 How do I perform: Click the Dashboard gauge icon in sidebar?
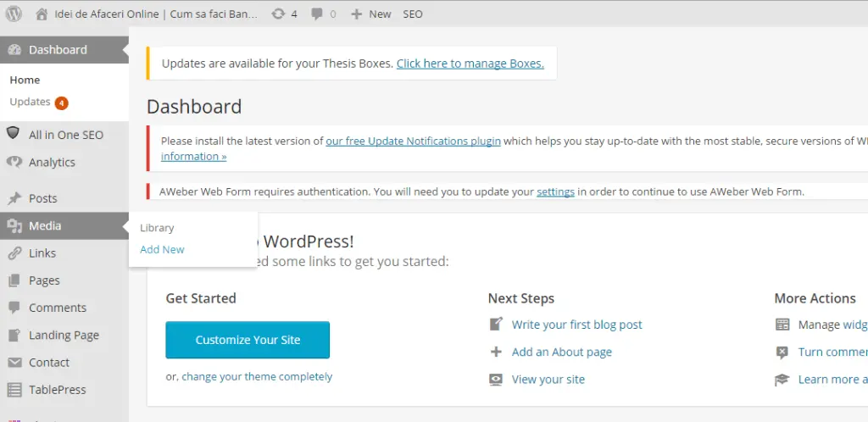tap(14, 50)
